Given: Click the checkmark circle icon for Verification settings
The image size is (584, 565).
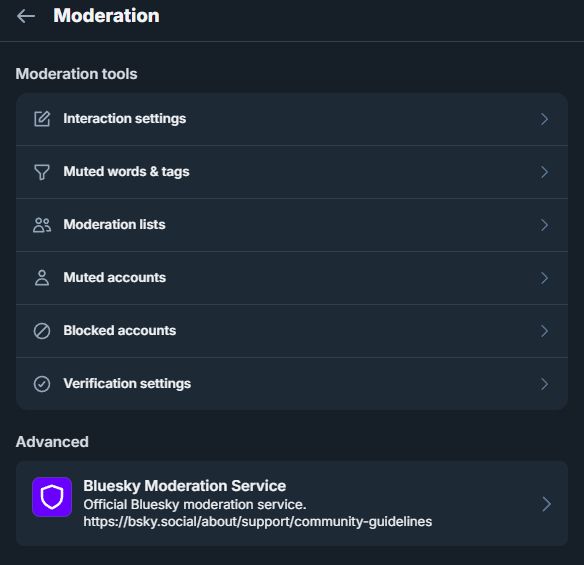Looking at the screenshot, I should point(42,384).
